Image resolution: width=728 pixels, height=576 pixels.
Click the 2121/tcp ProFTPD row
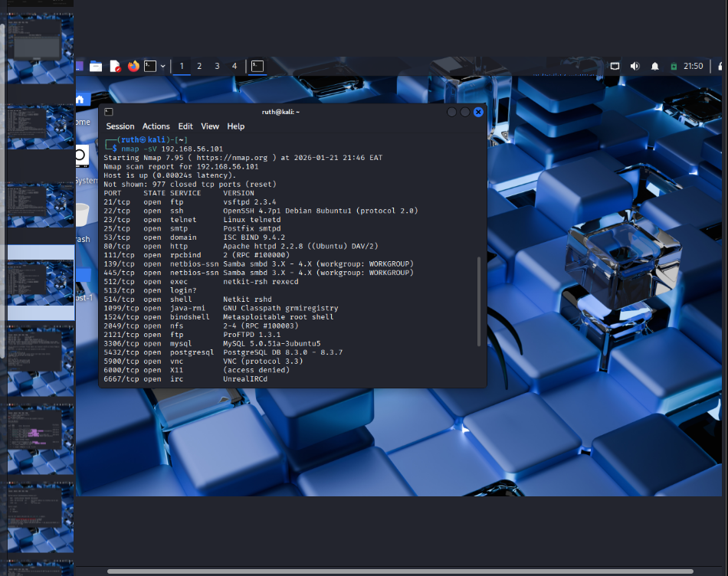click(x=192, y=335)
